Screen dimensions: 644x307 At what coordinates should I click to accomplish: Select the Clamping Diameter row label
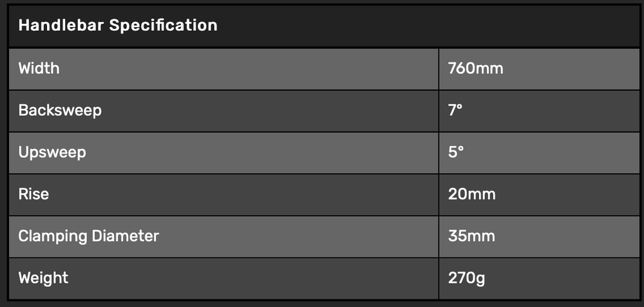click(x=88, y=236)
